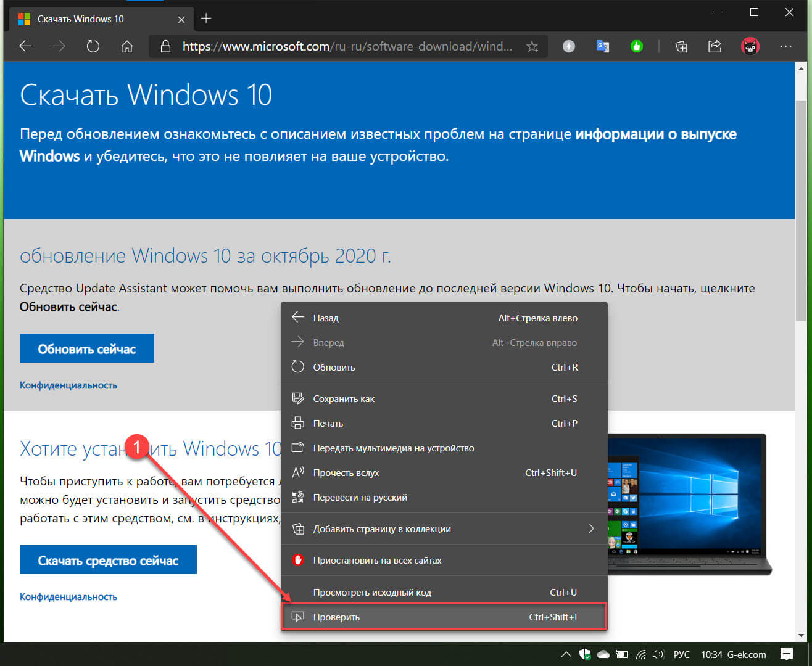Go back using the browser toolbar arrow
Viewport: 812px width, 666px height.
click(25, 46)
